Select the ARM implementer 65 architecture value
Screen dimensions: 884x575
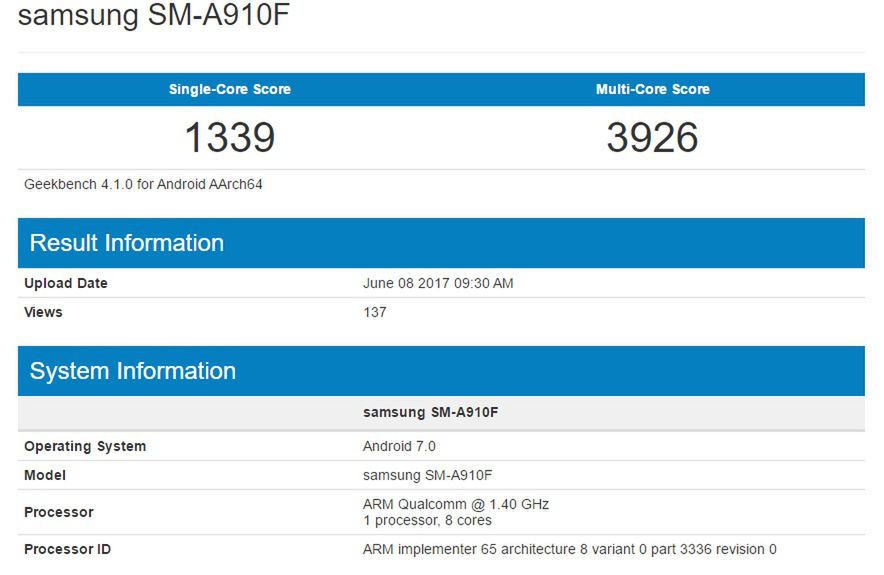pos(569,549)
